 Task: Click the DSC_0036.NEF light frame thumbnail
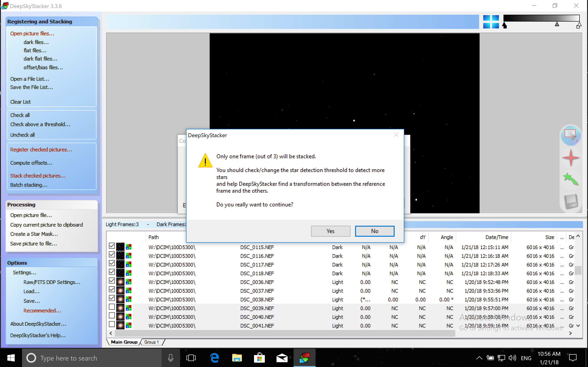coord(120,282)
